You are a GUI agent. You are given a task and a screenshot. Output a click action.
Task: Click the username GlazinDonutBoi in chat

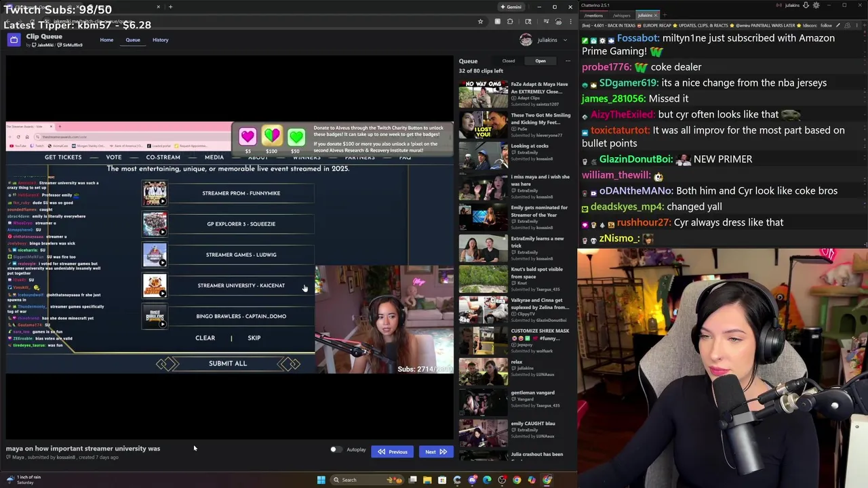tap(635, 159)
